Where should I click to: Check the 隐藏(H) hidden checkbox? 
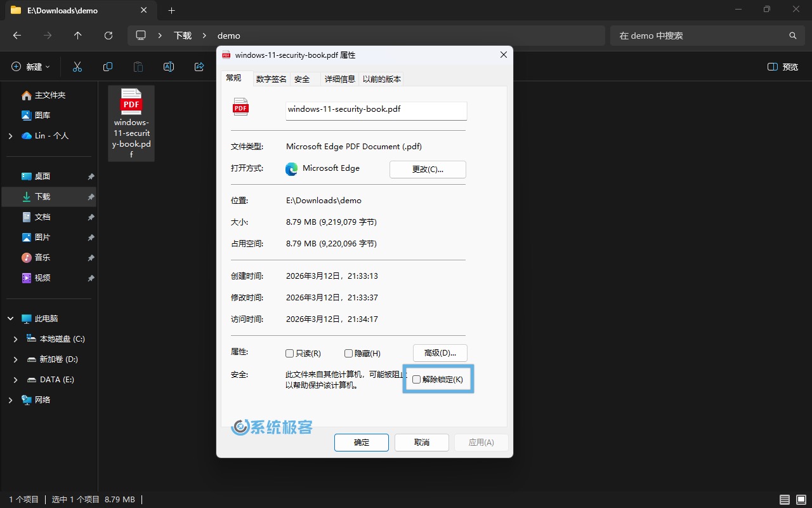[348, 354]
